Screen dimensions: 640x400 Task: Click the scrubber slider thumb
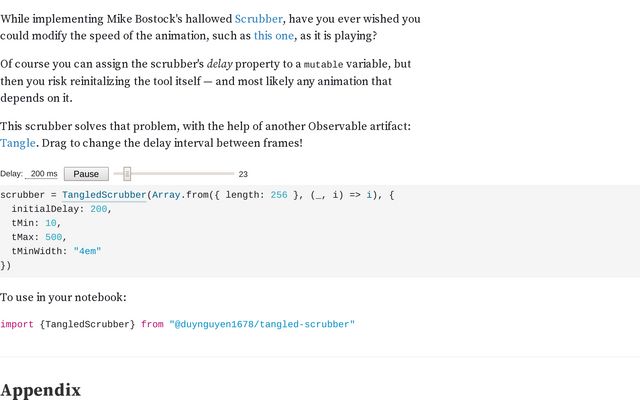tap(127, 174)
